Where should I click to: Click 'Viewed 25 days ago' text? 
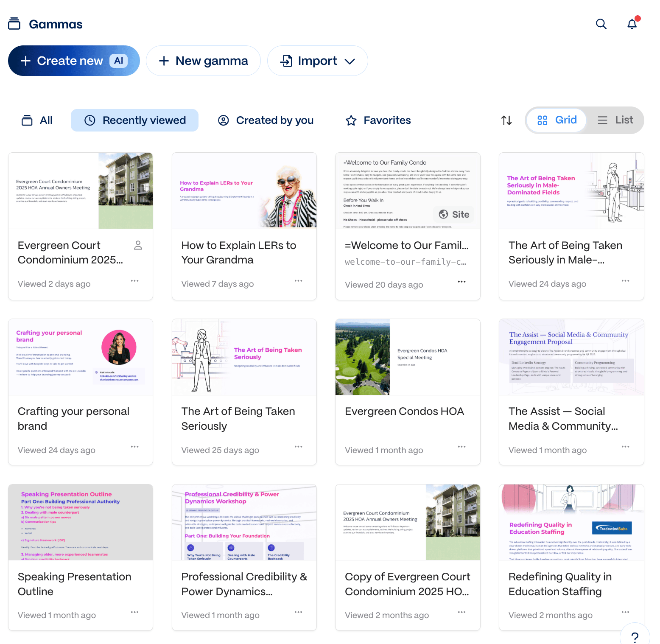coord(220,450)
